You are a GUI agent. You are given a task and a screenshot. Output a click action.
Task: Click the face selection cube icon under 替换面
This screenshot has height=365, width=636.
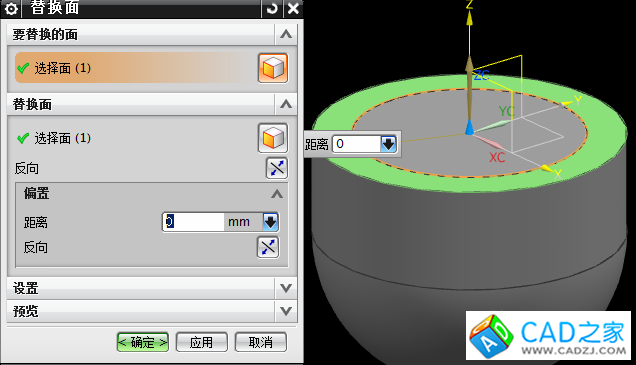coord(273,138)
